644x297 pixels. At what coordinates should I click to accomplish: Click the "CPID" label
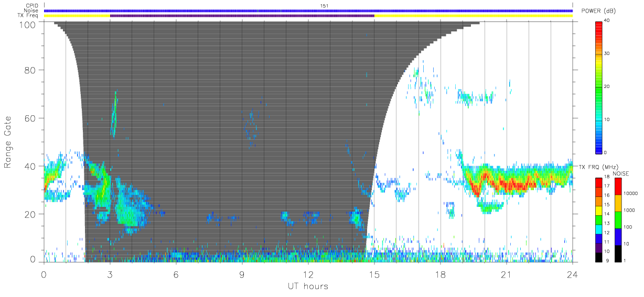click(x=32, y=6)
